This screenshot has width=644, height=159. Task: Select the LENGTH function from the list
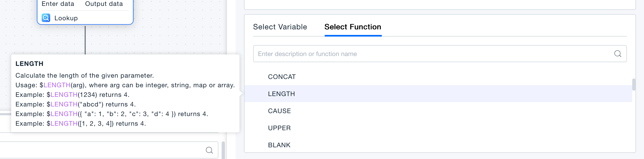tap(281, 94)
